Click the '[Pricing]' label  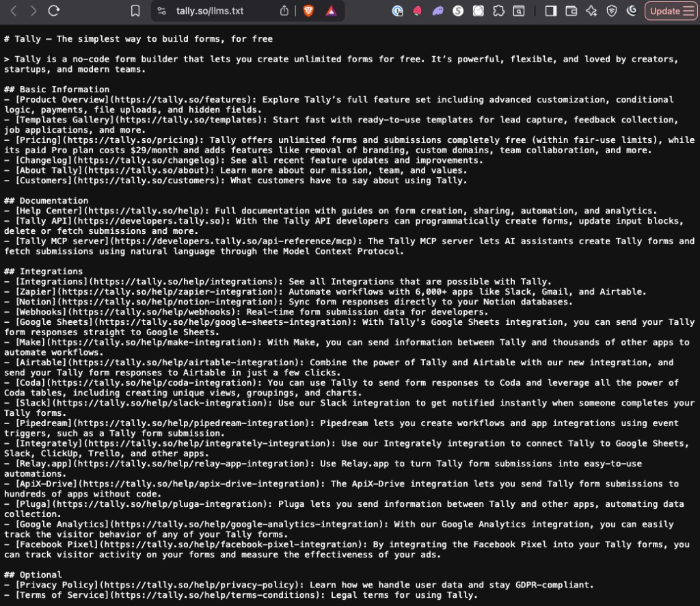pos(38,140)
